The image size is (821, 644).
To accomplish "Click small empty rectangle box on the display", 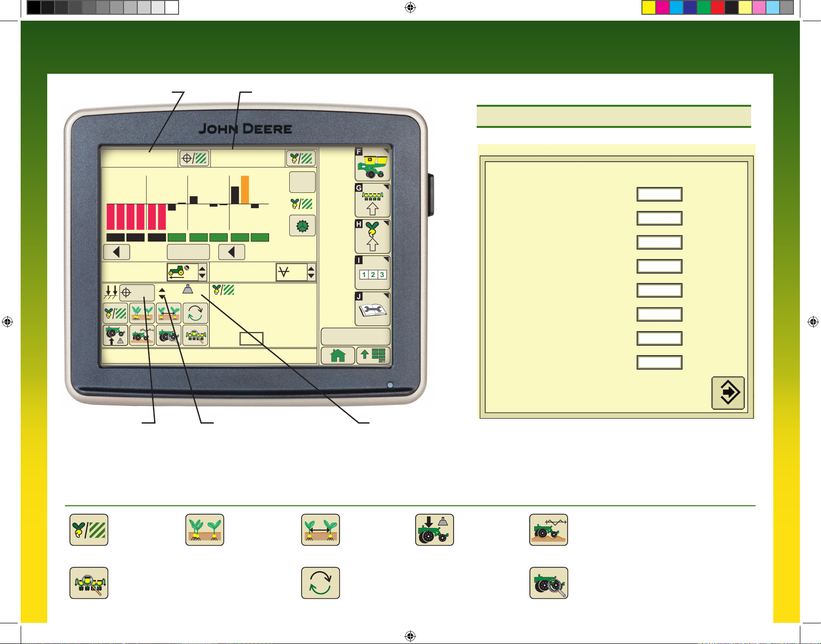I will (x=251, y=338).
